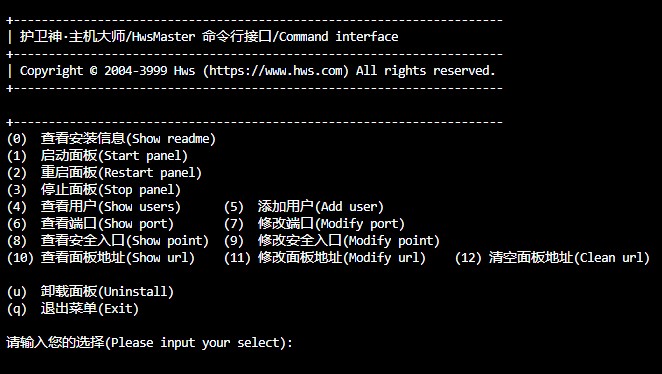Image resolution: width=662 pixels, height=374 pixels.
Task: Click the Show url option (10)
Action: [x=100, y=257]
